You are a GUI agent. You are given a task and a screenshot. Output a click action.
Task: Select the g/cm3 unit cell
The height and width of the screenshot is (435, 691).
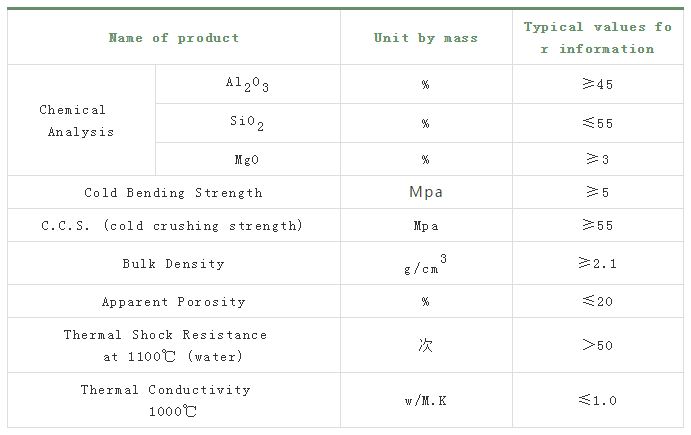coord(426,264)
